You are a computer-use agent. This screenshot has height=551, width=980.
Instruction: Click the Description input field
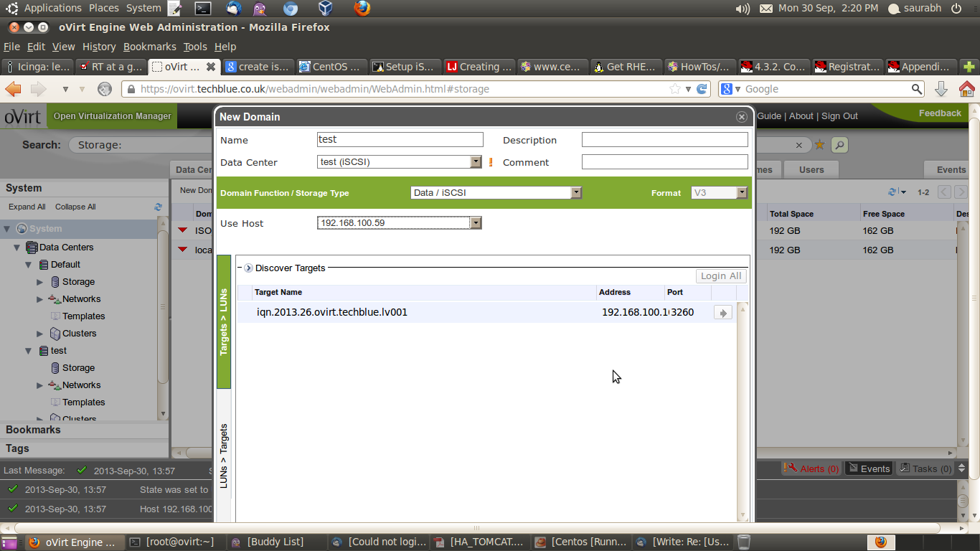click(664, 140)
